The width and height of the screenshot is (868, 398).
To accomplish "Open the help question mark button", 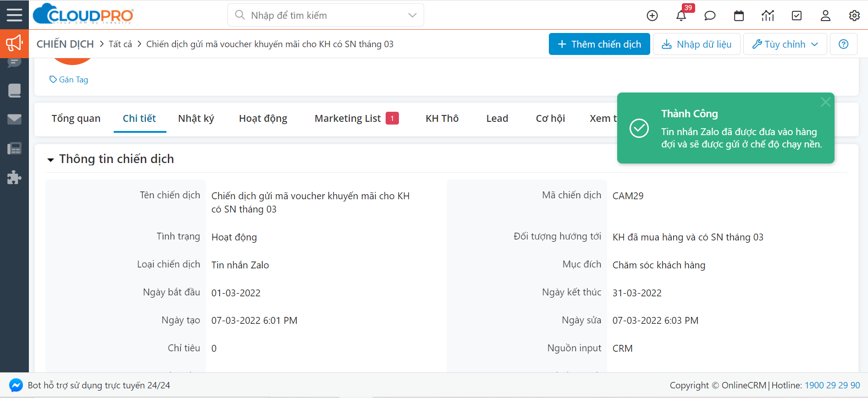I will pos(843,44).
